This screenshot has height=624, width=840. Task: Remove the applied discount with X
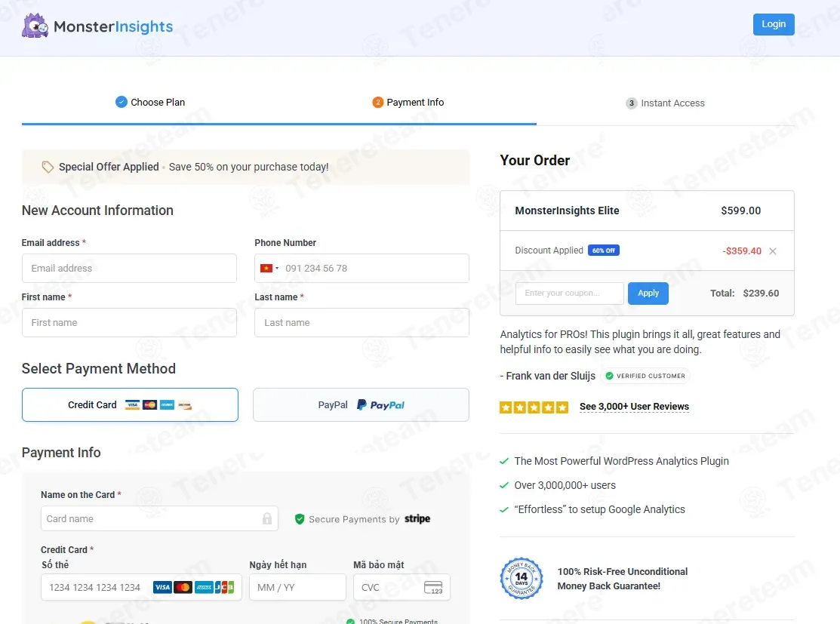(x=773, y=251)
